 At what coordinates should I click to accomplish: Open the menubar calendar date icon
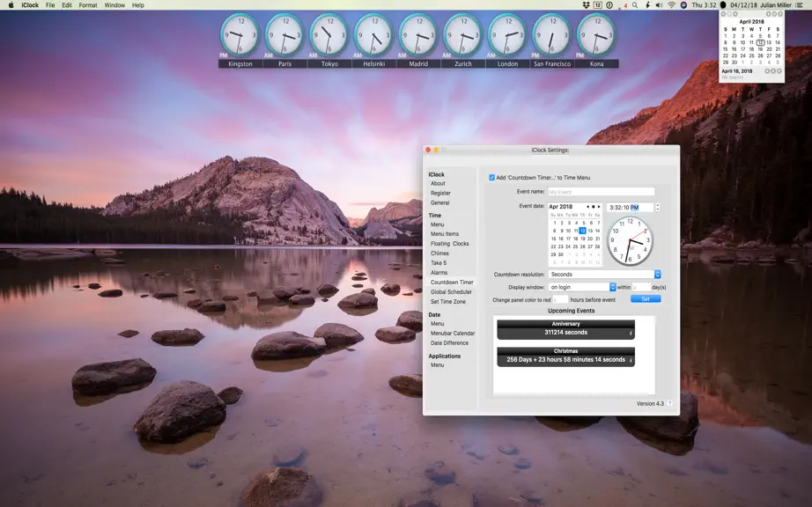598,5
